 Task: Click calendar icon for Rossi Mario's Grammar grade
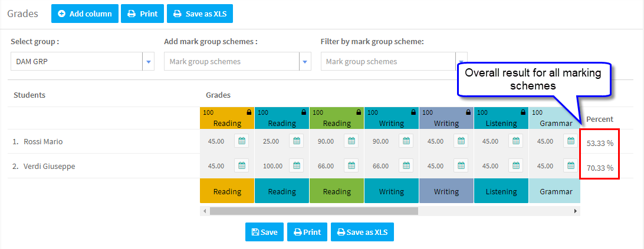(571, 141)
